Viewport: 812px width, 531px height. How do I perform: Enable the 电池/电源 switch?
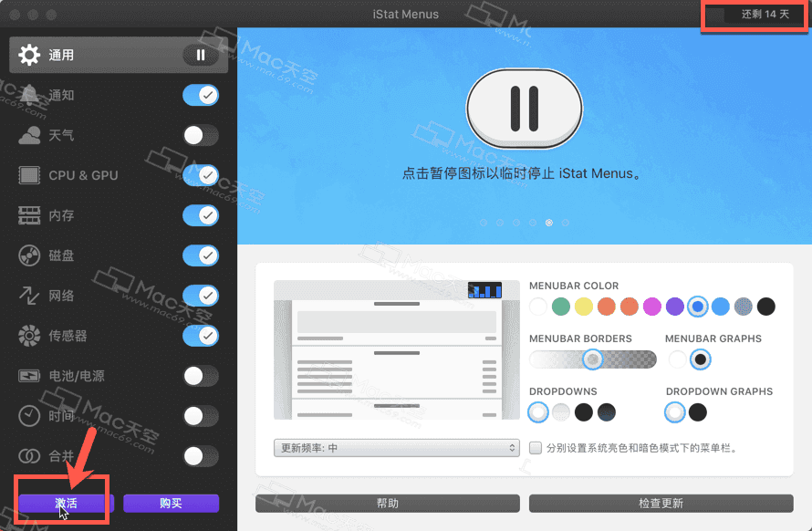pos(201,376)
